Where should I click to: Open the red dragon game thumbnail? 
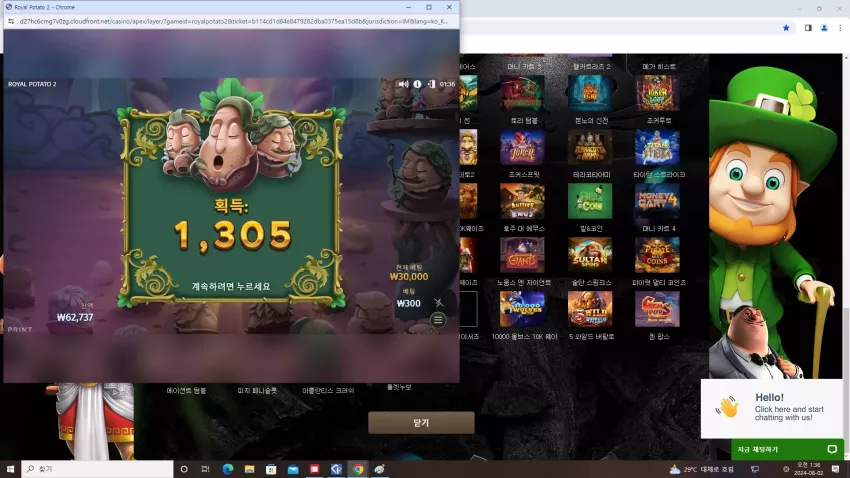click(x=522, y=93)
